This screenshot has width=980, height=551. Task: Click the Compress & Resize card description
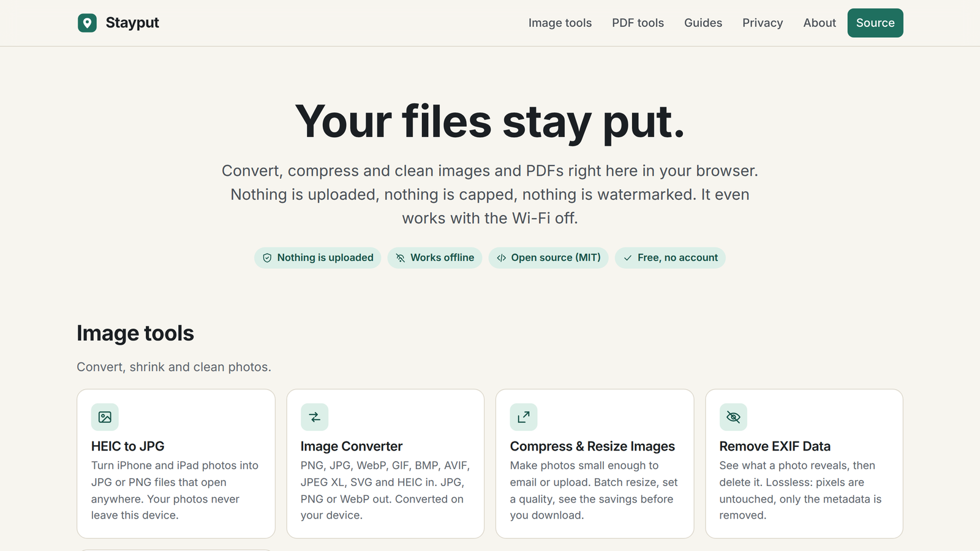pos(594,490)
